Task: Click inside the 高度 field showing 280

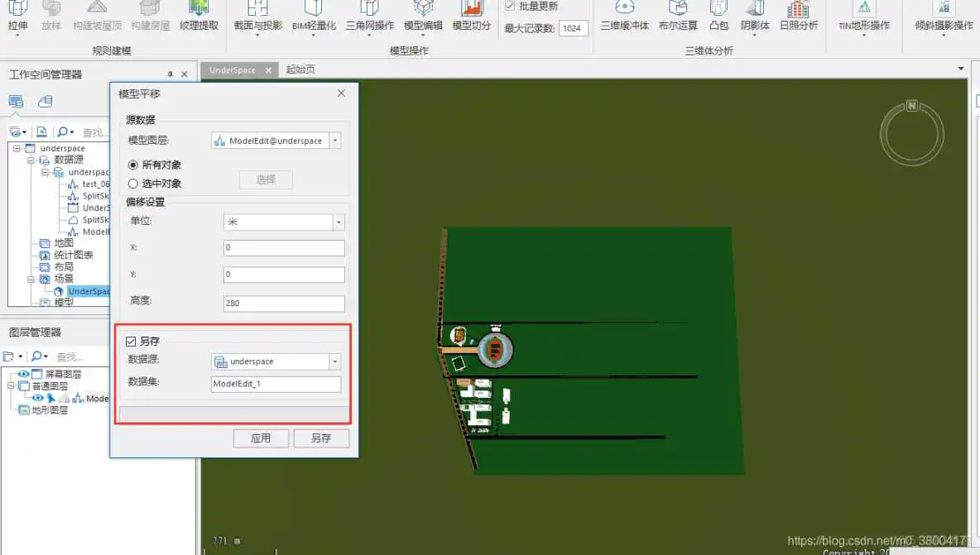Action: (x=281, y=303)
